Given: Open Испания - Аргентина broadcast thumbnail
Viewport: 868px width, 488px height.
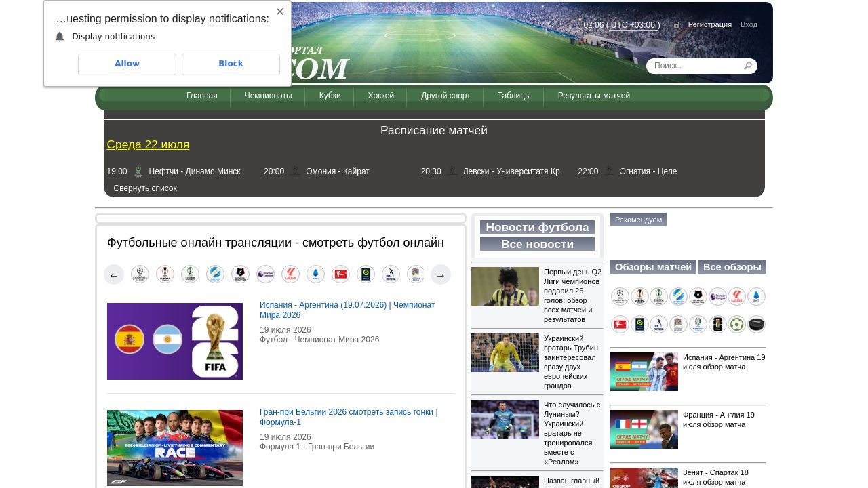Looking at the screenshot, I should [175, 341].
